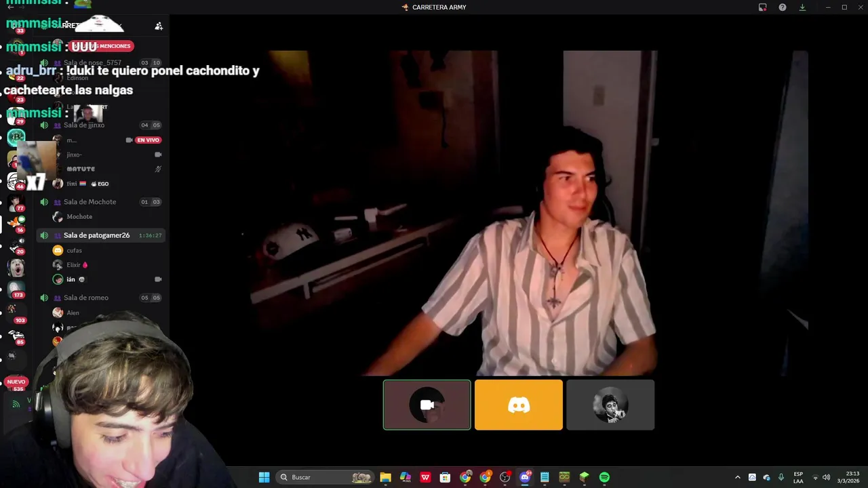Open server with 77 notification badge

click(16, 203)
